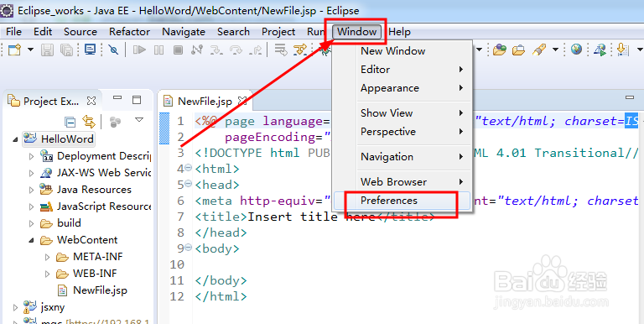Click the Open Type folder icon
This screenshot has height=324, width=644.
pos(500,50)
